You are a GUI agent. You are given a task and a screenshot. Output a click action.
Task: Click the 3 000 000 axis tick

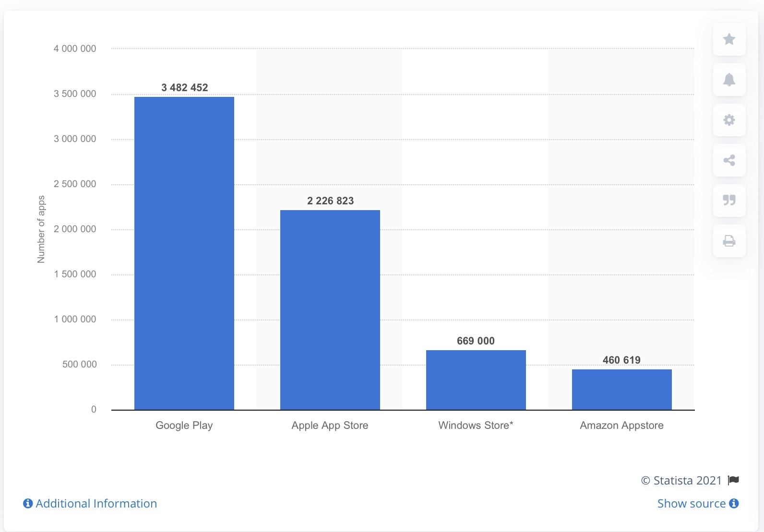coord(75,139)
